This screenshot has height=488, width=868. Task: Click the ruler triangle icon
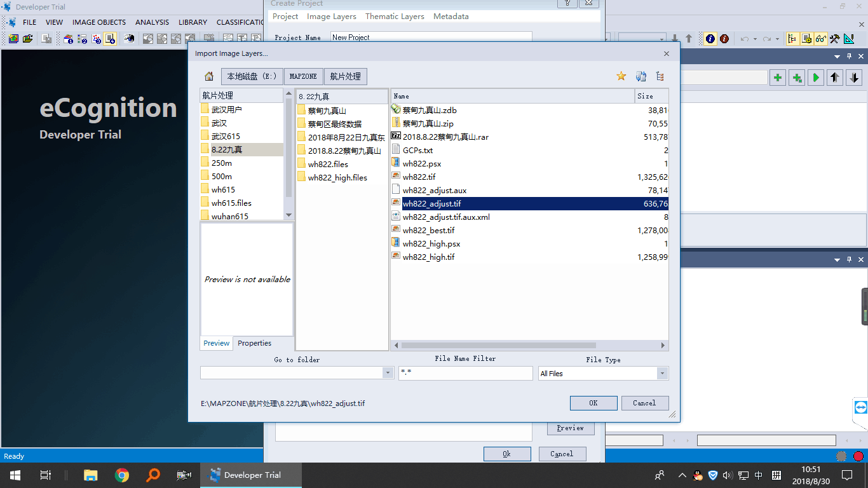click(849, 39)
